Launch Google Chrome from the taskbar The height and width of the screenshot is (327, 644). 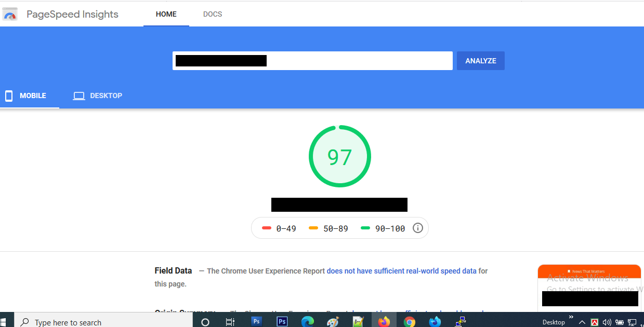tap(410, 322)
